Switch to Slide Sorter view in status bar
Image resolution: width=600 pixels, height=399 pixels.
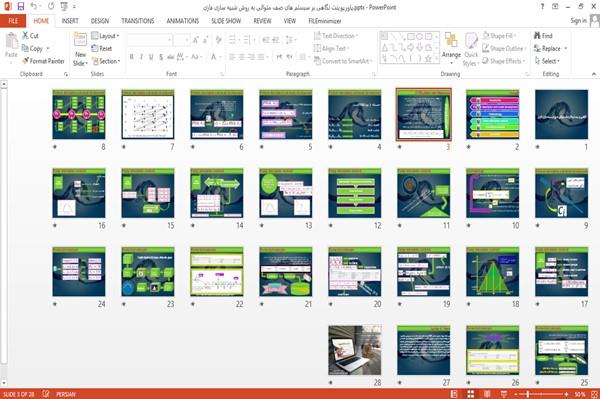pos(470,394)
